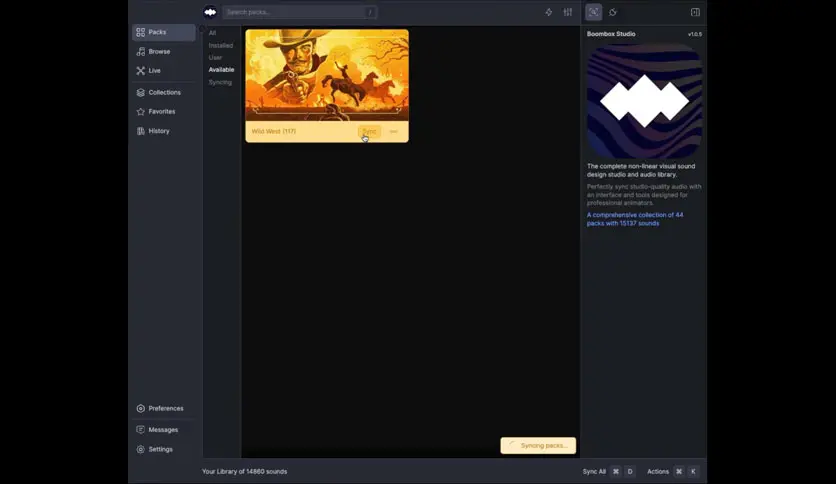Viewport: 836px width, 484px height.
Task: Select the info panel scan icon
Action: (x=593, y=12)
